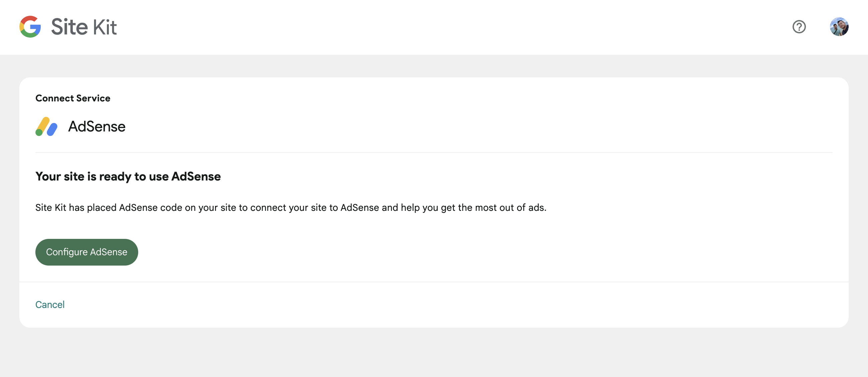The image size is (868, 377).
Task: Click the AdSense logo icon
Action: pos(46,126)
